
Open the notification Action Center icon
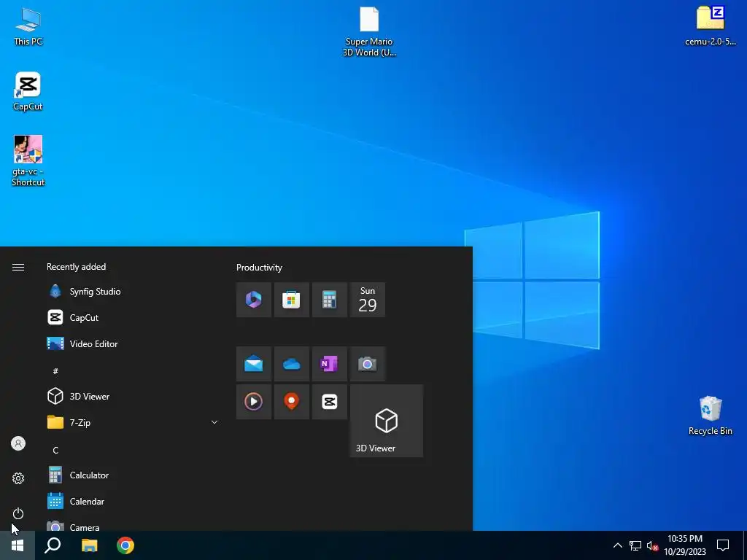723,545
